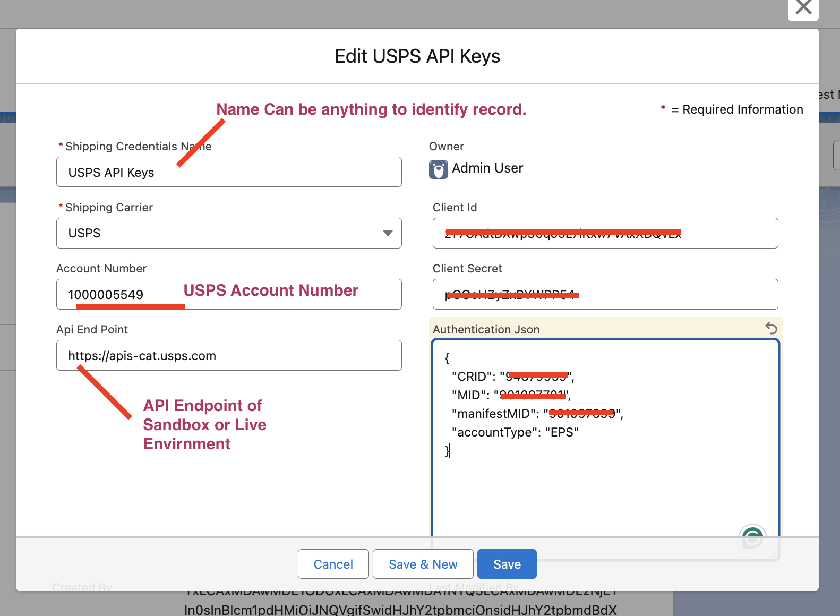Click the Save & New button
Screen dimensions: 840x616
423,564
